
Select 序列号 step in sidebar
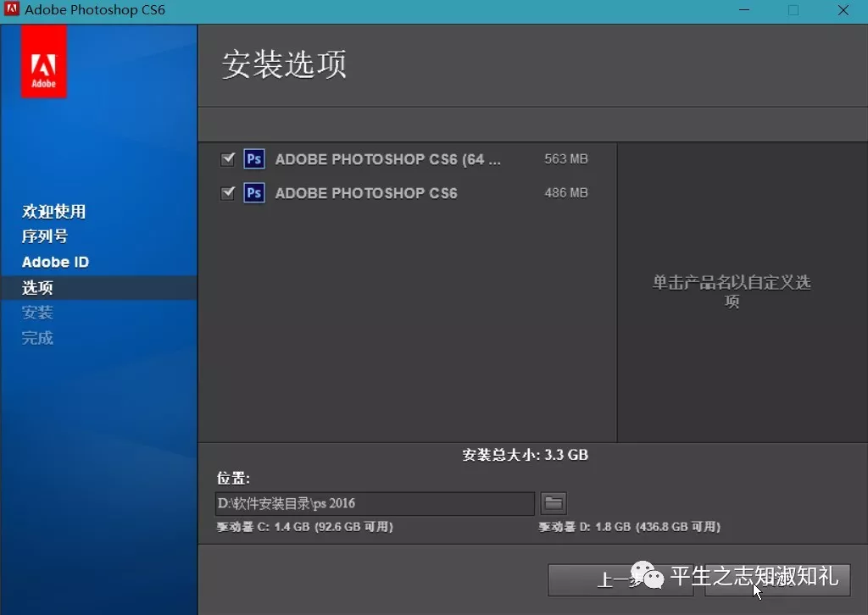point(45,236)
